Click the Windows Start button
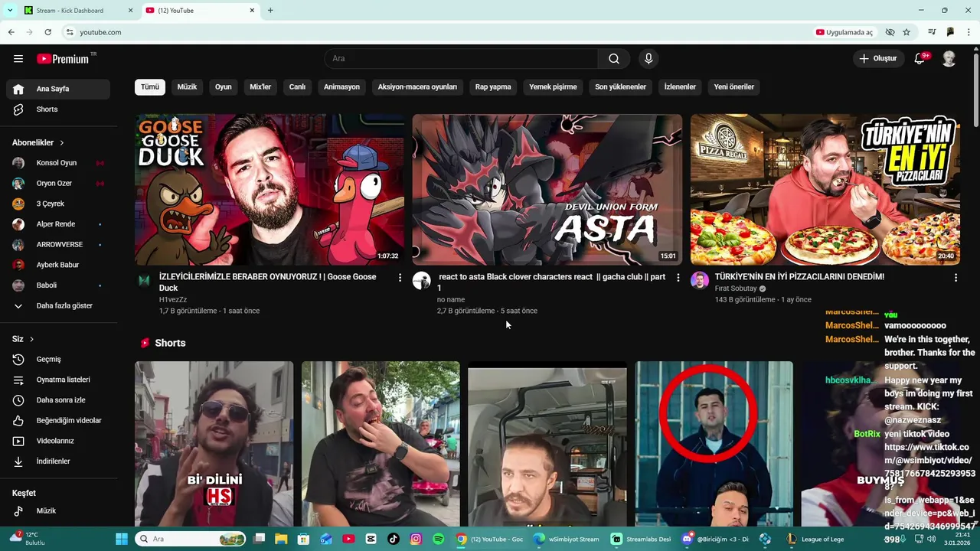This screenshot has height=551, width=980. 122,539
